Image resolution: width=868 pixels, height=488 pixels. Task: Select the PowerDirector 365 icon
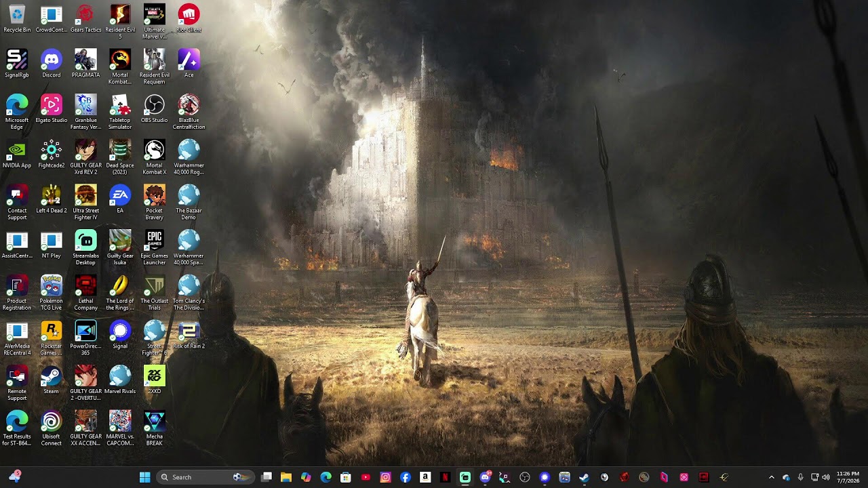click(85, 338)
